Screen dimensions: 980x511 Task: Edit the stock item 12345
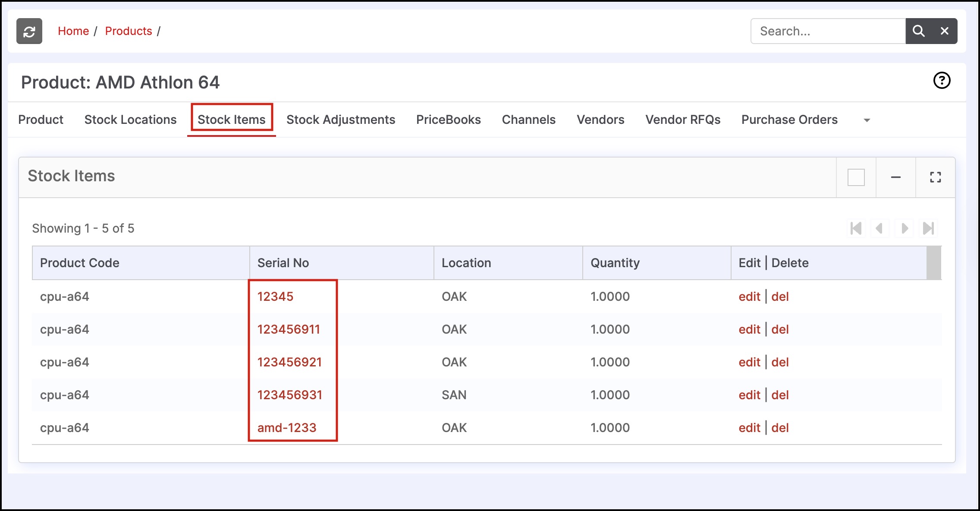click(749, 297)
